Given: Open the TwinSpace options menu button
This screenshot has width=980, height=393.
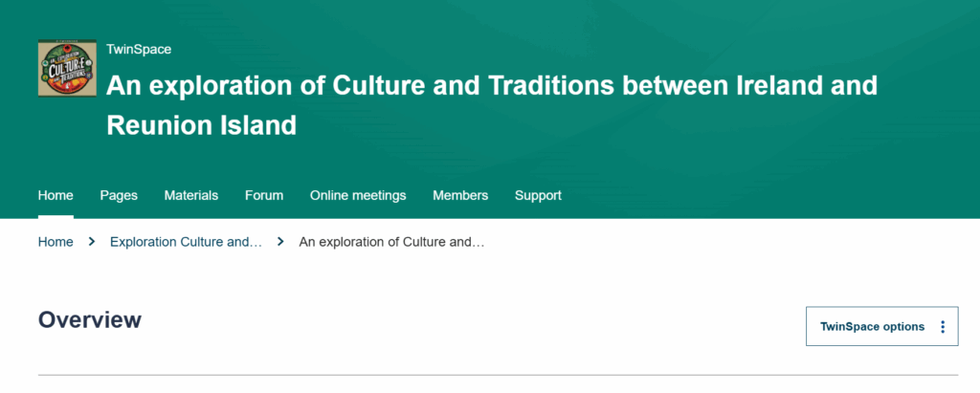Looking at the screenshot, I should (881, 327).
